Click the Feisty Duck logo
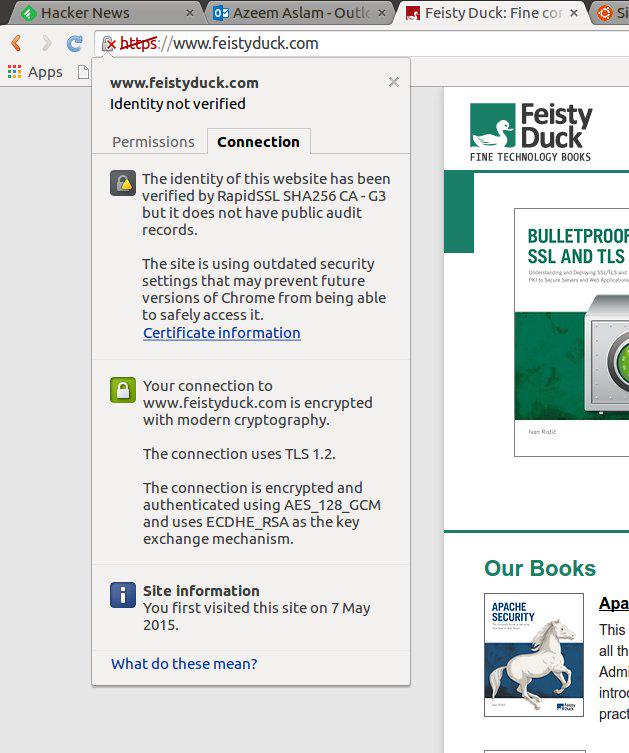 531,132
